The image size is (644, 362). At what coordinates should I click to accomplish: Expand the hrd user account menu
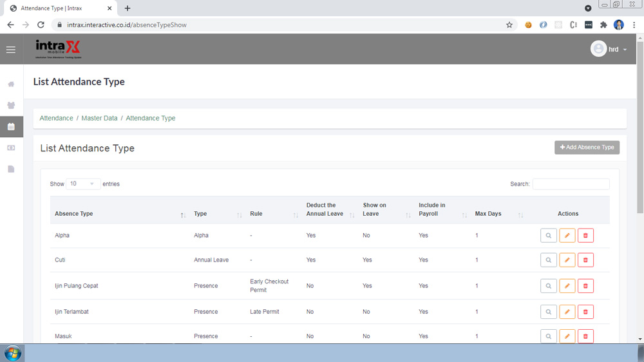(x=609, y=50)
